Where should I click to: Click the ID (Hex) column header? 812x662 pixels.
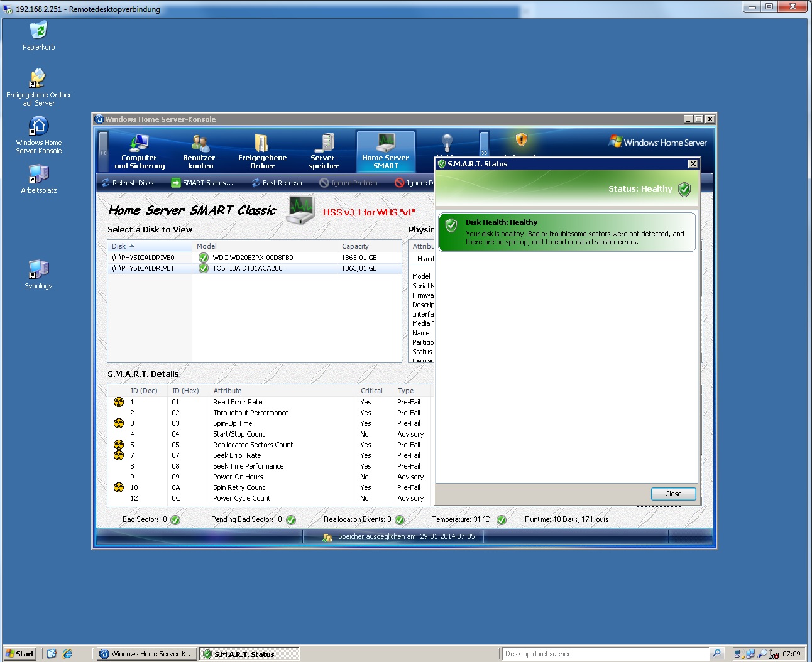(x=188, y=391)
